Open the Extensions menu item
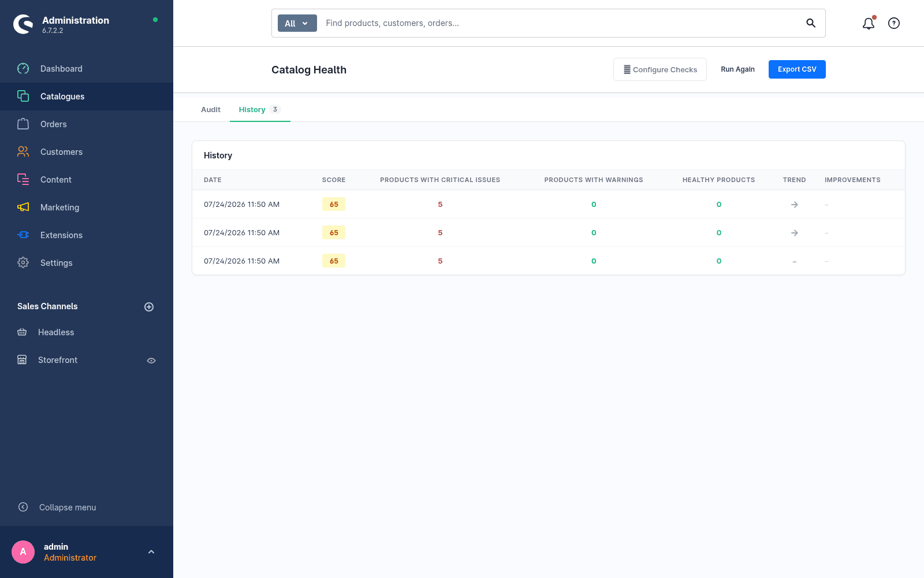Viewport: 924px width, 578px height. [87, 235]
